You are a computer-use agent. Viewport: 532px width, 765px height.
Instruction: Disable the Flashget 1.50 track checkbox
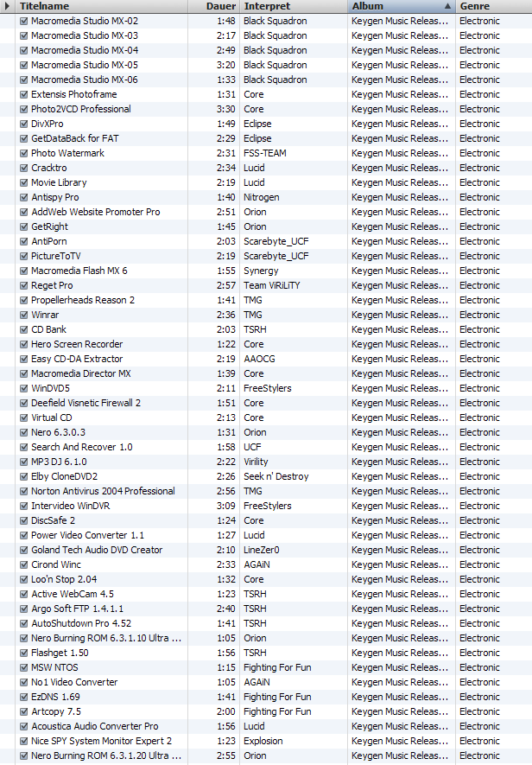click(23, 653)
